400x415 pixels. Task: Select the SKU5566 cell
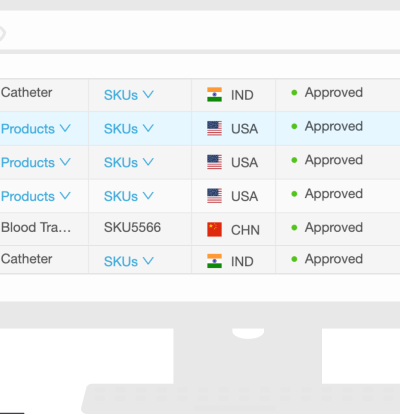(132, 227)
